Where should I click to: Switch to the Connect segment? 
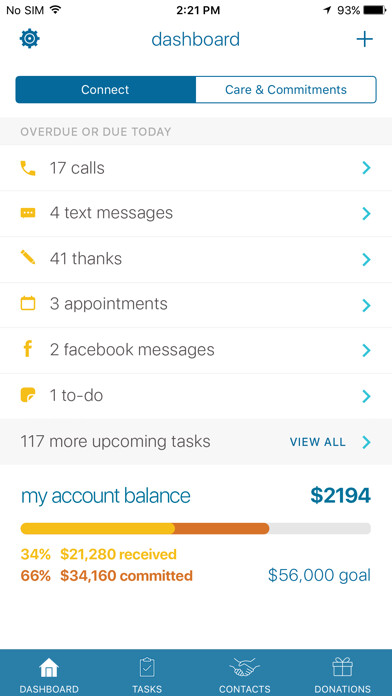coord(105,90)
